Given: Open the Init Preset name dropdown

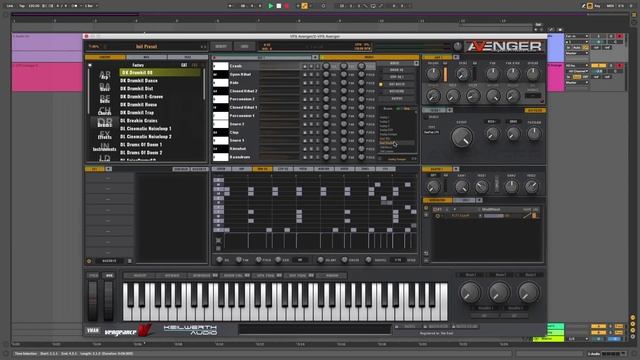Looking at the screenshot, I should point(147,47).
